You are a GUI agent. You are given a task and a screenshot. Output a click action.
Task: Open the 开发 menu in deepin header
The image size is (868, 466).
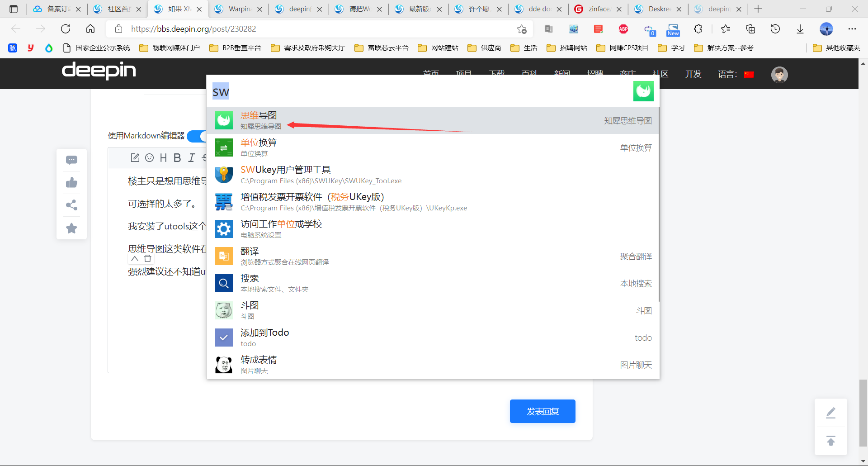(x=693, y=74)
